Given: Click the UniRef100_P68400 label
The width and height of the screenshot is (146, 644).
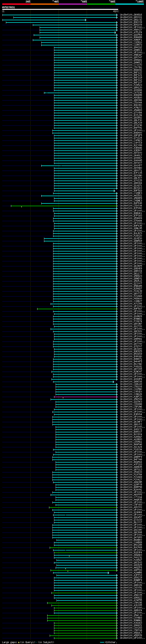Looking at the screenshot, I should [131, 299].
